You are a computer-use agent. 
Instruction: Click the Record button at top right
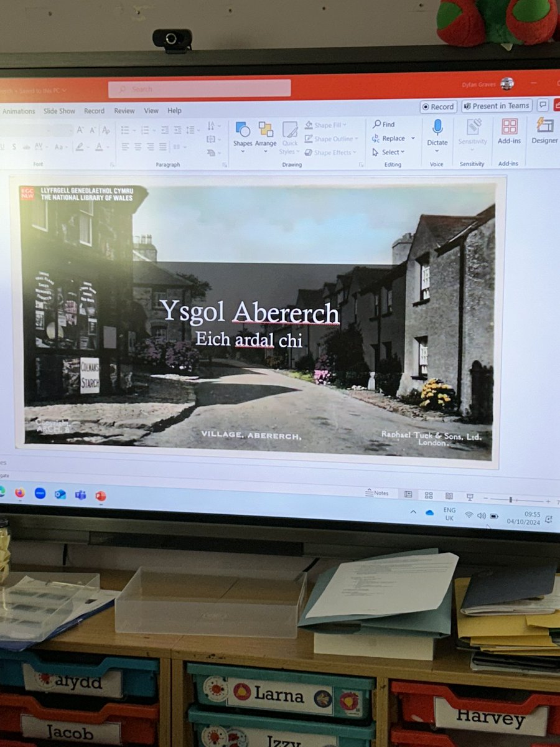pos(439,106)
